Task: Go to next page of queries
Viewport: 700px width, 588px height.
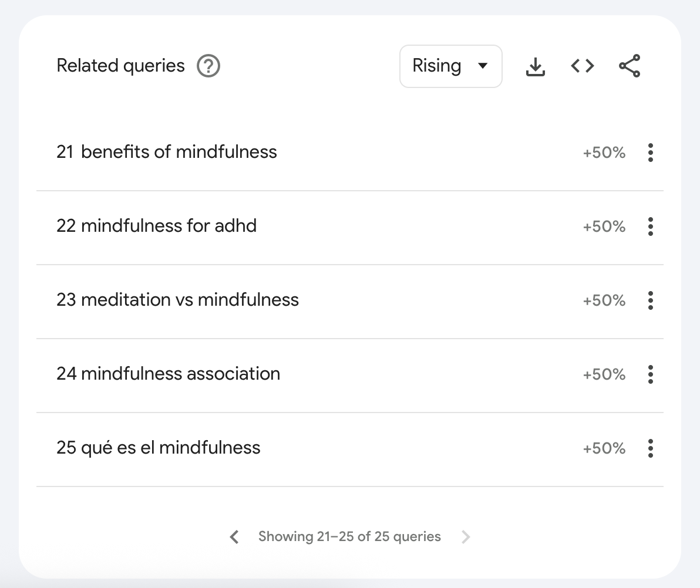Action: tap(466, 537)
